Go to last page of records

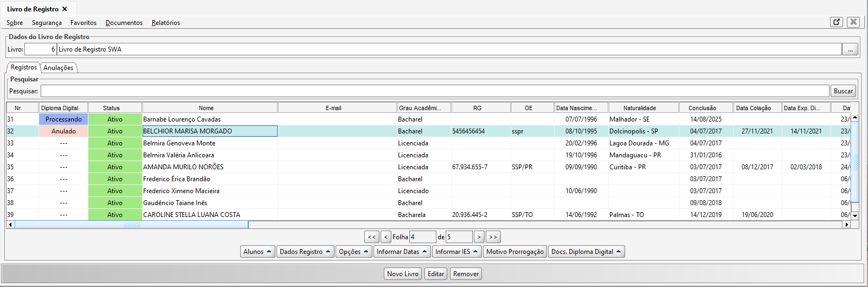[x=493, y=237]
